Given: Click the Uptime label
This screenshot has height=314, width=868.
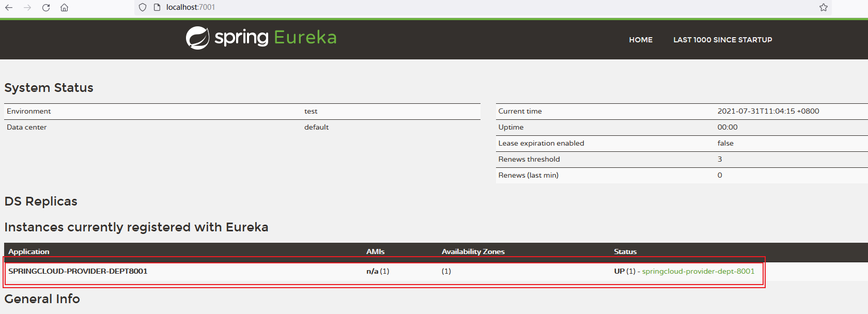Looking at the screenshot, I should click(x=511, y=127).
